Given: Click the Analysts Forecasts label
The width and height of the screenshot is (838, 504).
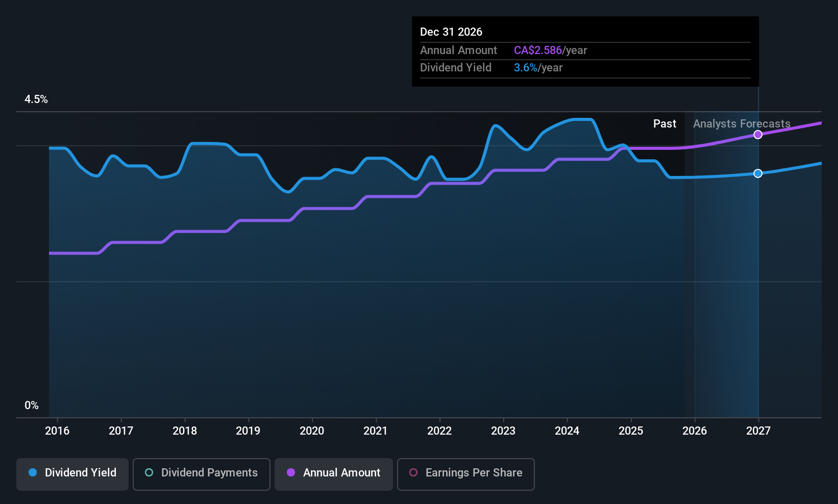Looking at the screenshot, I should (x=742, y=124).
